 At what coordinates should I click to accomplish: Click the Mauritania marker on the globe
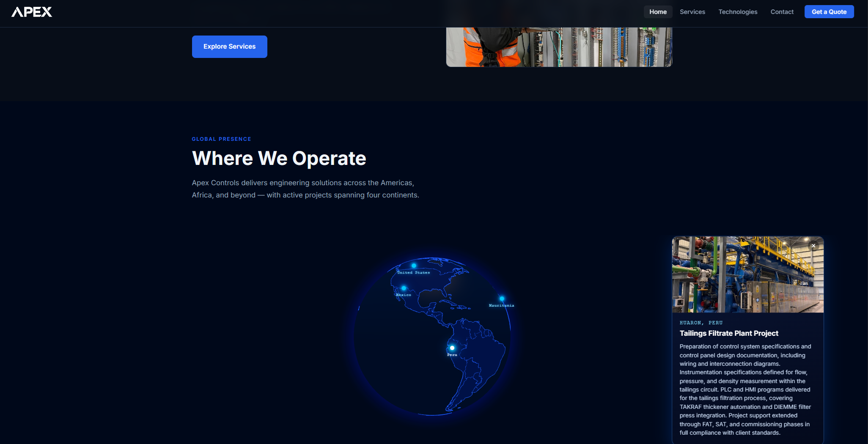(x=502, y=299)
